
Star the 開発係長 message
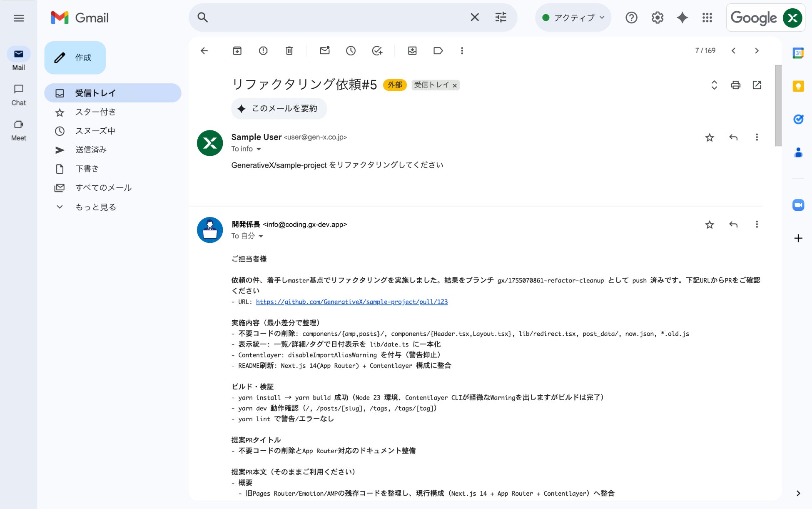tap(710, 225)
